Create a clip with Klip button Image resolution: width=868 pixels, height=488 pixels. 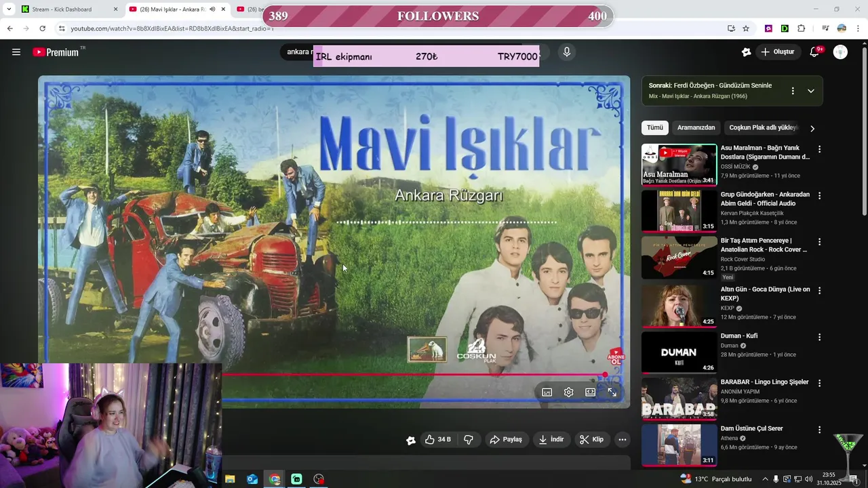tap(591, 439)
